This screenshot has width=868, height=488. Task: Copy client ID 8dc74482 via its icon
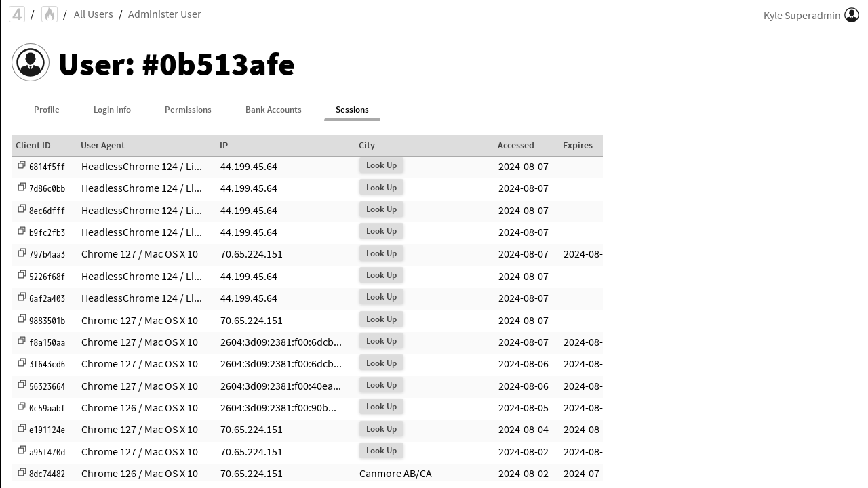[22, 472]
